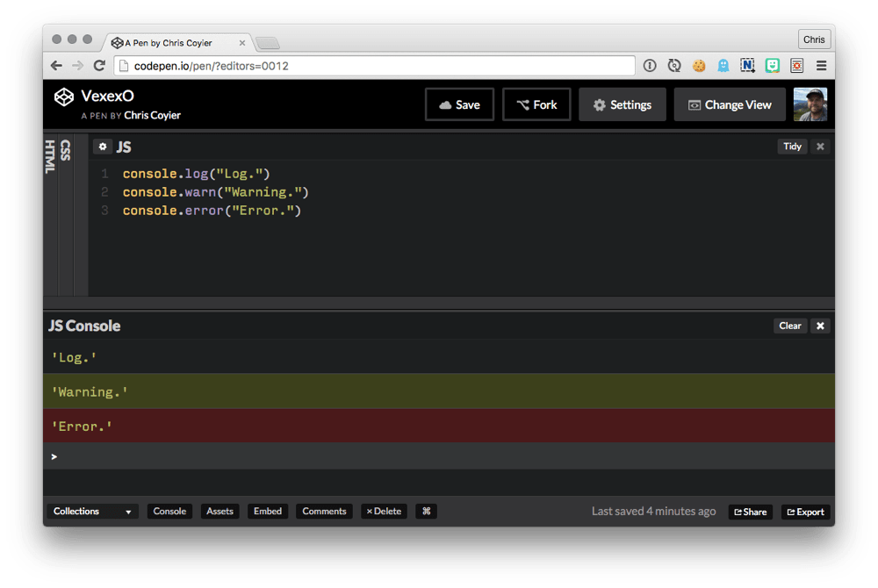Click the JS editor tab label
The image size is (878, 588).
pos(123,146)
